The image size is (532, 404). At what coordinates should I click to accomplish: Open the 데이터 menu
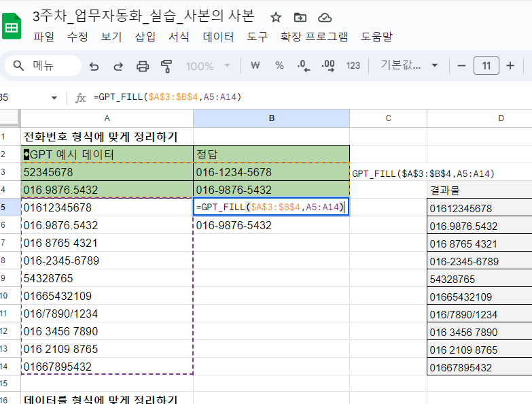tap(218, 36)
